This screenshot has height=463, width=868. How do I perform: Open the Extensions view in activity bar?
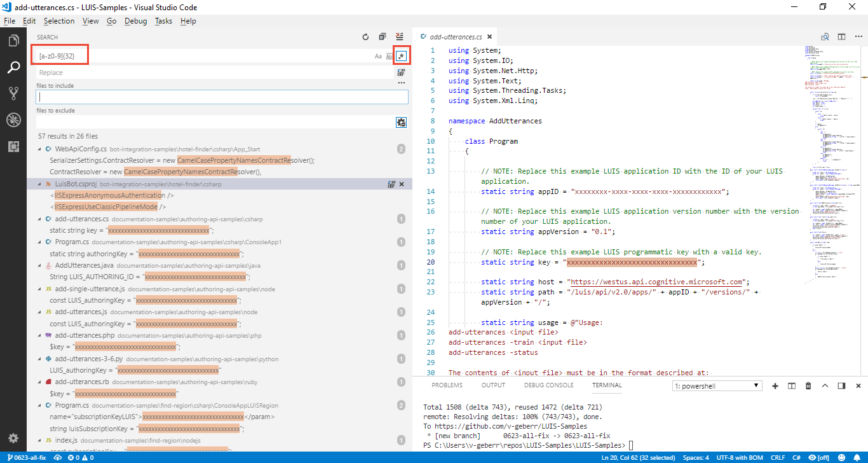pyautogui.click(x=13, y=146)
